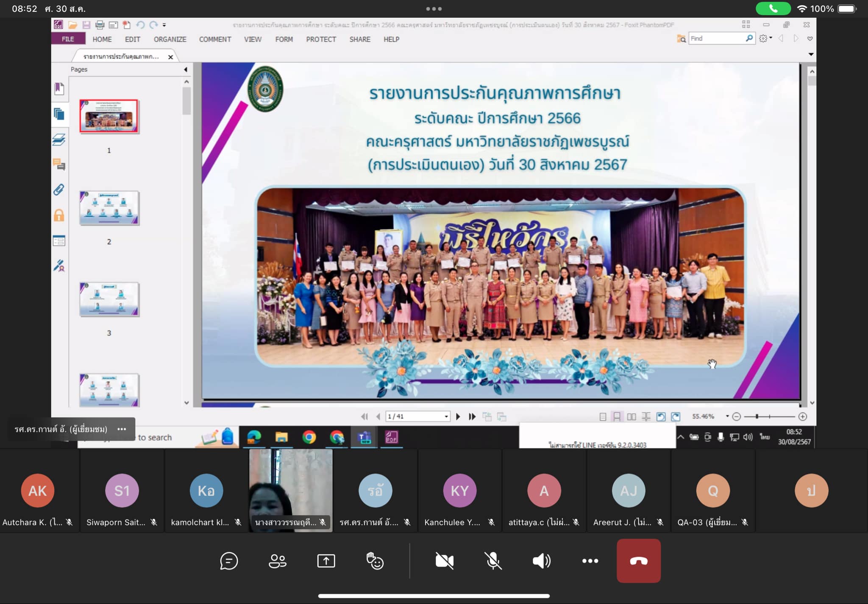Show the participants list icon
The image size is (868, 604).
tap(278, 561)
